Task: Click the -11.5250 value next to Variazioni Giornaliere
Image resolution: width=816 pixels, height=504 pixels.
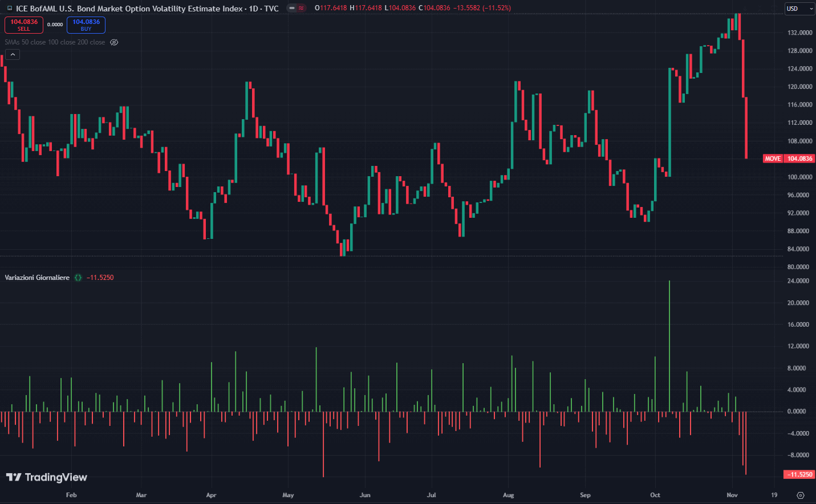Action: click(x=100, y=278)
